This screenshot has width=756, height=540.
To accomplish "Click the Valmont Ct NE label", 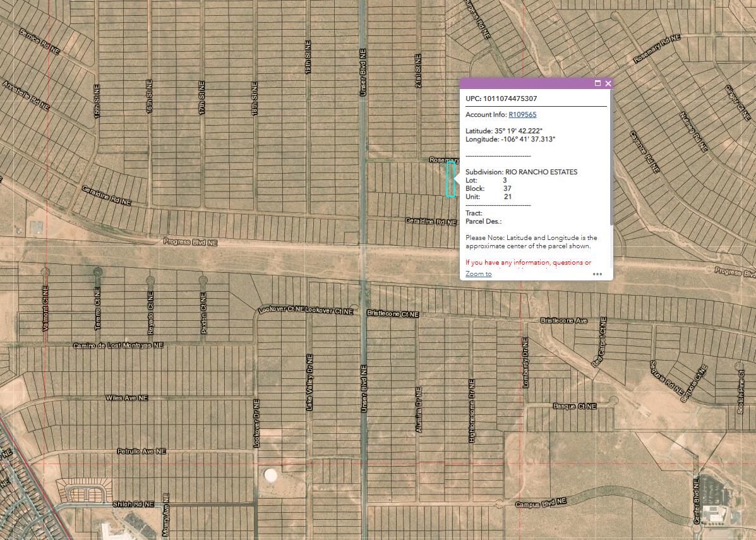I will [x=45, y=309].
